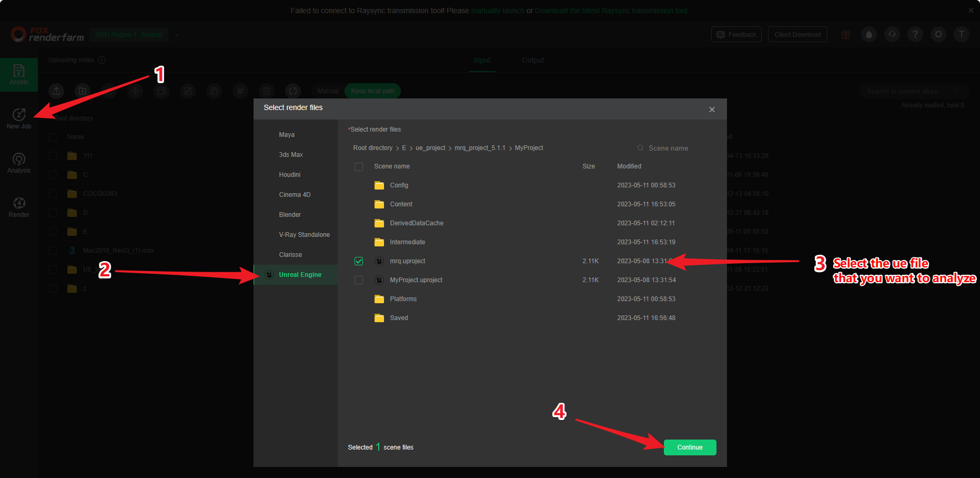Open the Intermediate folder in the dialog
This screenshot has width=980, height=478.
pos(407,242)
